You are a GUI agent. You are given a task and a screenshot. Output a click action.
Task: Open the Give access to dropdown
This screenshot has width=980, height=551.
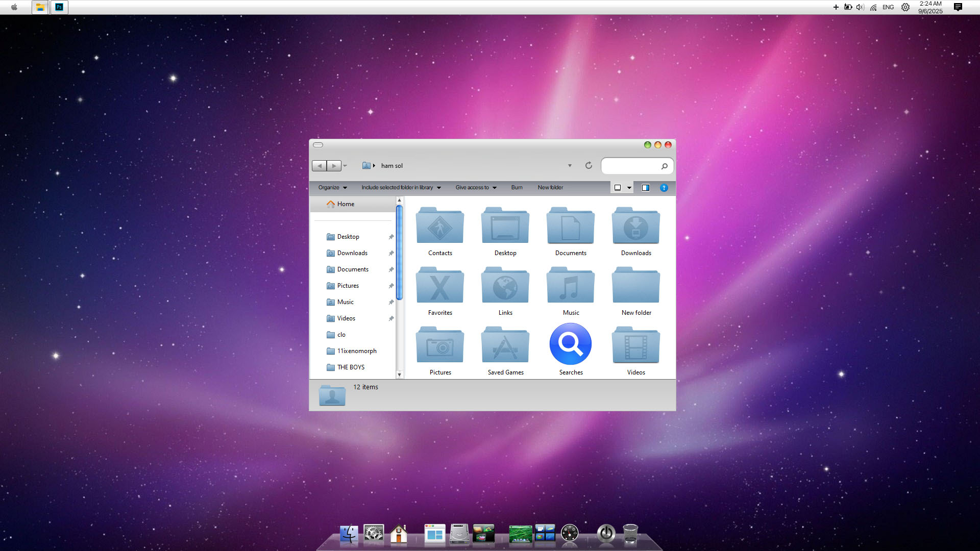(476, 187)
